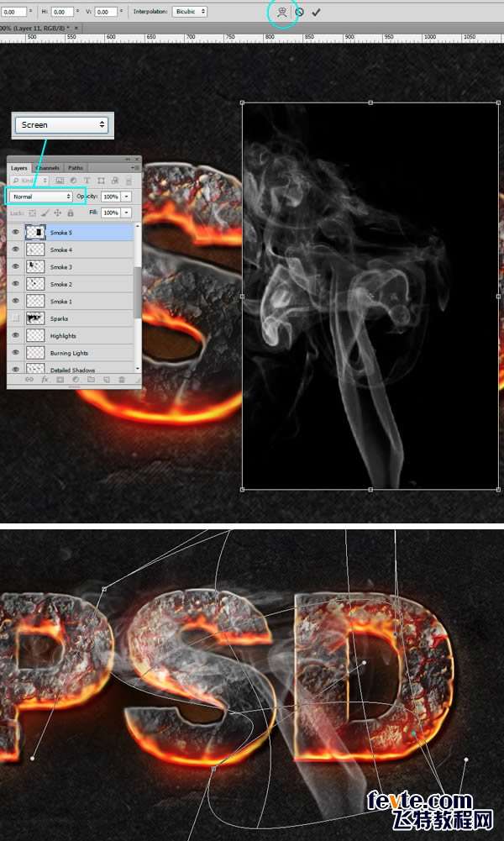Select the Burning Lights layer name

pos(69,353)
